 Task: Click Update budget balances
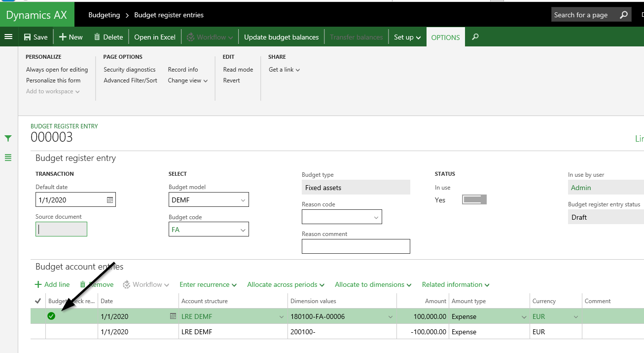(281, 37)
